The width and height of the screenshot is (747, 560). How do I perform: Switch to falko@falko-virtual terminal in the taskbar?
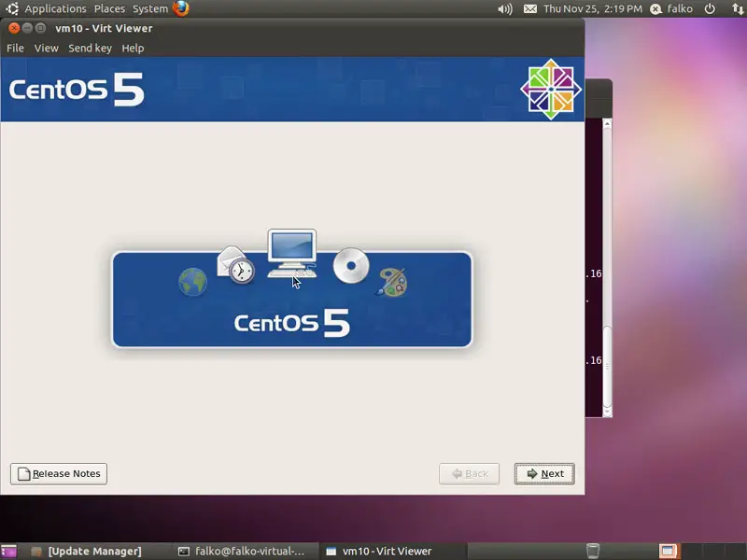pos(241,551)
